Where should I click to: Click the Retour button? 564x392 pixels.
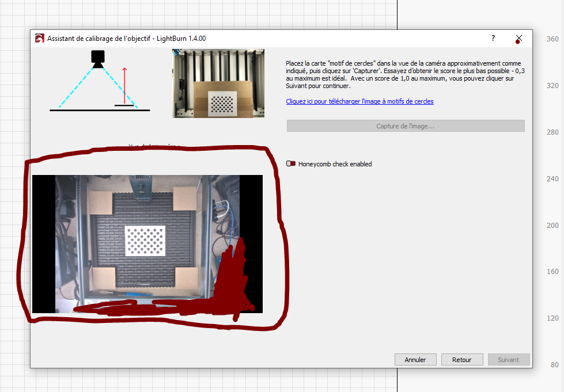(462, 359)
